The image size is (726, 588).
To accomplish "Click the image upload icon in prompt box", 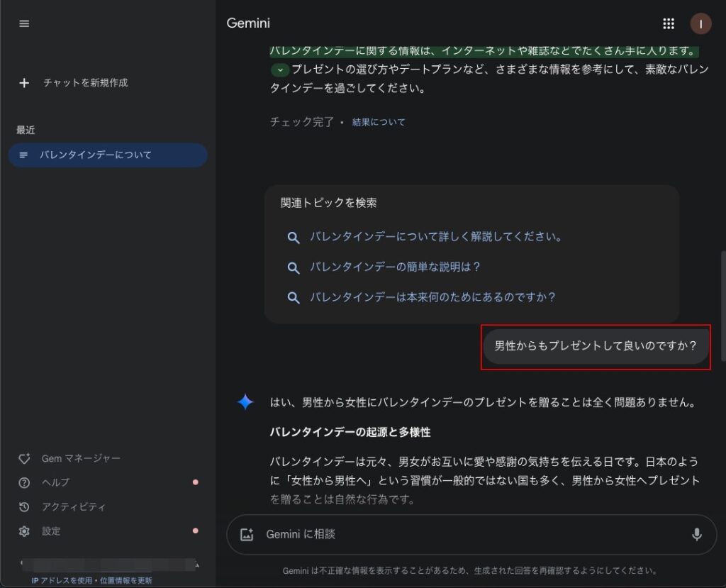I will (247, 534).
